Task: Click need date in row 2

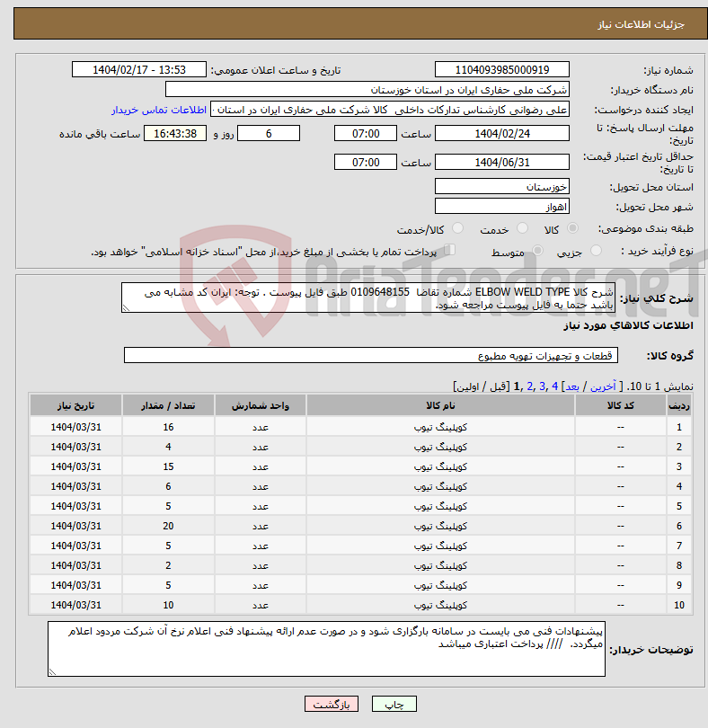Action: coord(75,447)
